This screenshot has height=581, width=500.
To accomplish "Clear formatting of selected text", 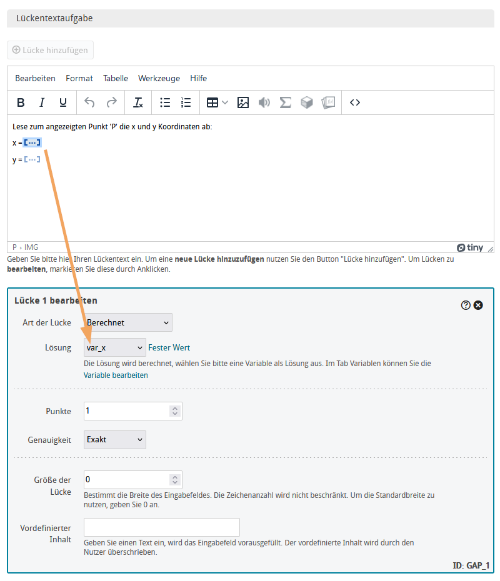I will [138, 102].
